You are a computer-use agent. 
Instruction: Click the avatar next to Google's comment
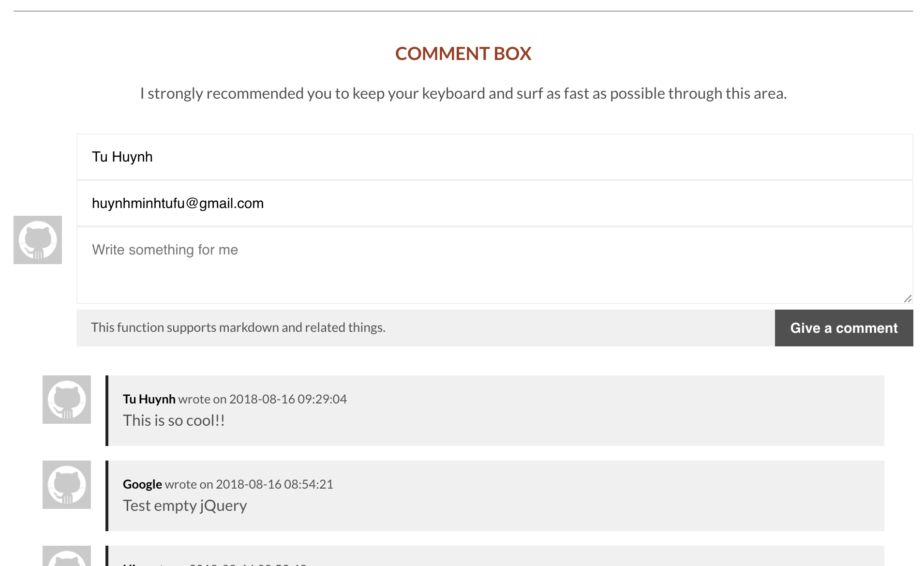pos(67,485)
